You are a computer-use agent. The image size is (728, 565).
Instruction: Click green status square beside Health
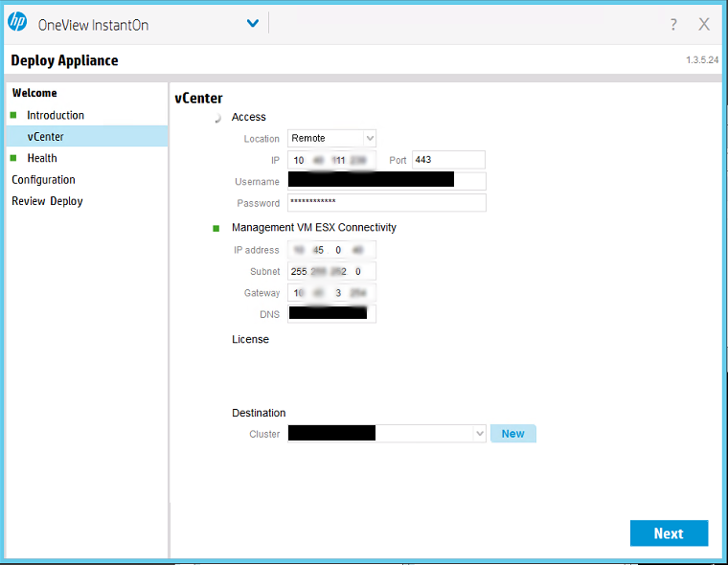coord(13,158)
